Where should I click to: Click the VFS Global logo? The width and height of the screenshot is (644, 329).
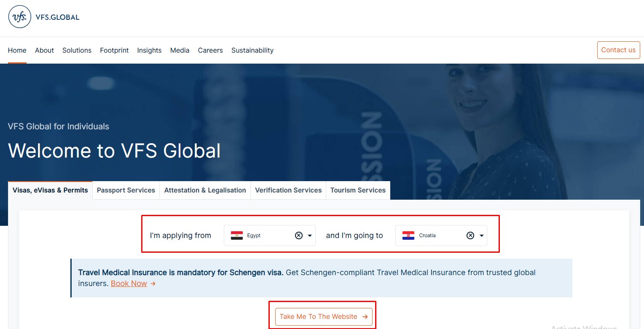(44, 17)
